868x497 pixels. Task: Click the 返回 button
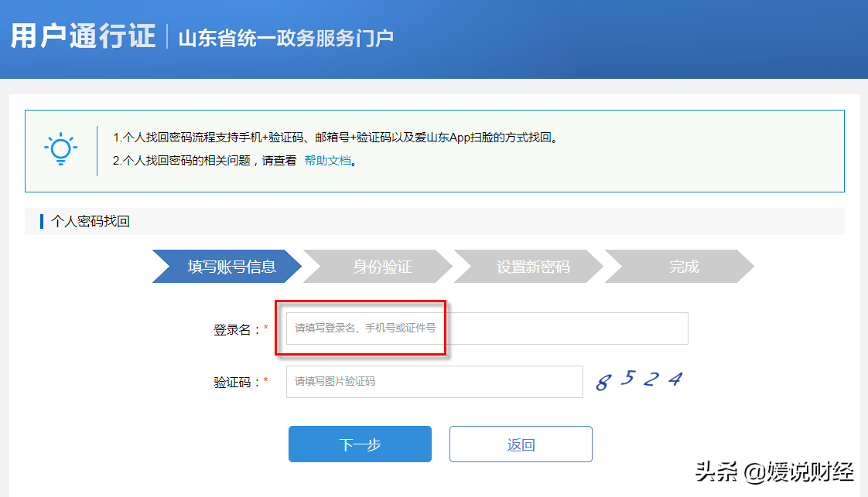pyautogui.click(x=521, y=444)
